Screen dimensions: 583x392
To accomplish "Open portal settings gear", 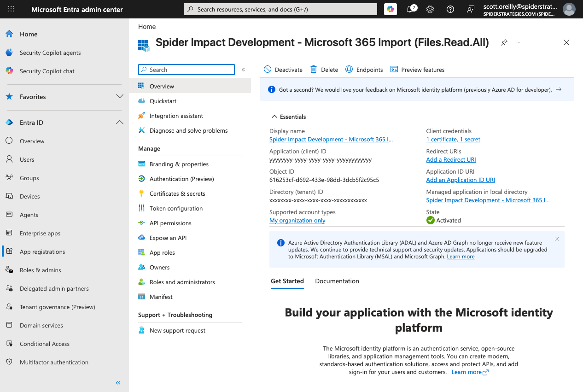I will [x=430, y=9].
